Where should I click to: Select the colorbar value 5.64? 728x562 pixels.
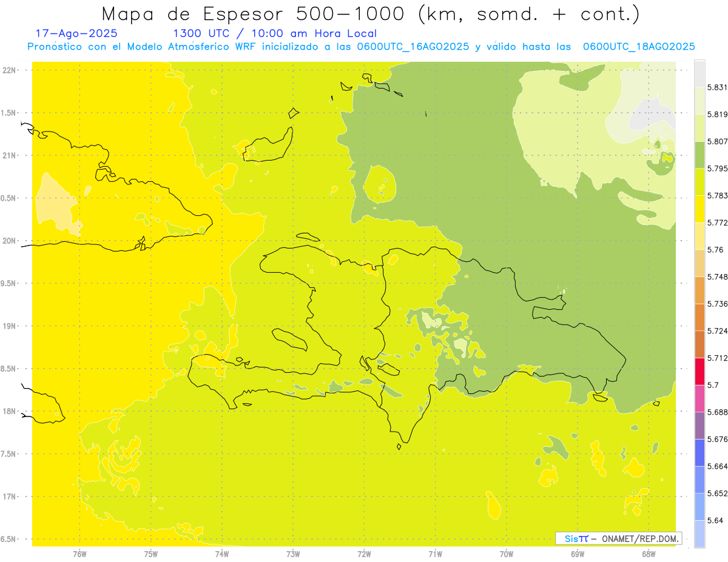715,520
